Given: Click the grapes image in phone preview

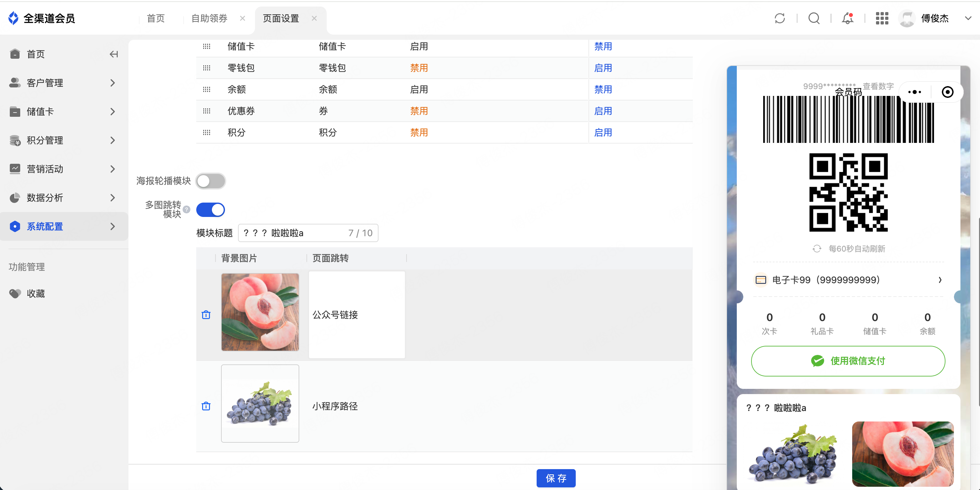Looking at the screenshot, I should tap(793, 454).
